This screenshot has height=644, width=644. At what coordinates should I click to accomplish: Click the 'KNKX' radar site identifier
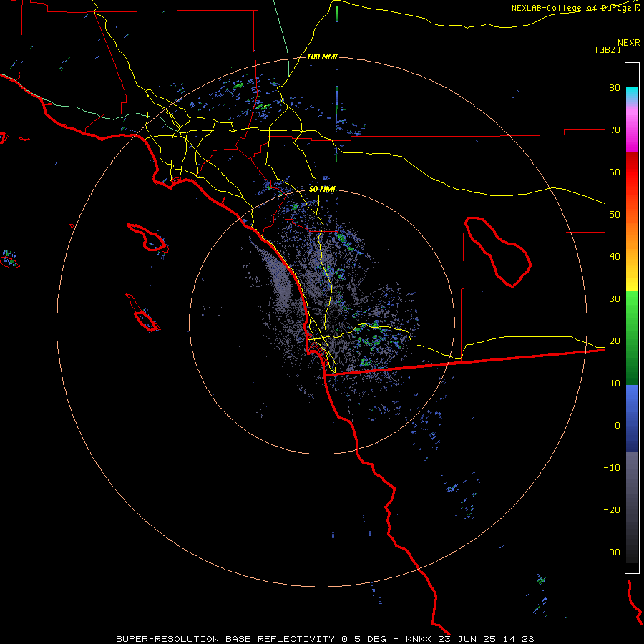coord(419,639)
